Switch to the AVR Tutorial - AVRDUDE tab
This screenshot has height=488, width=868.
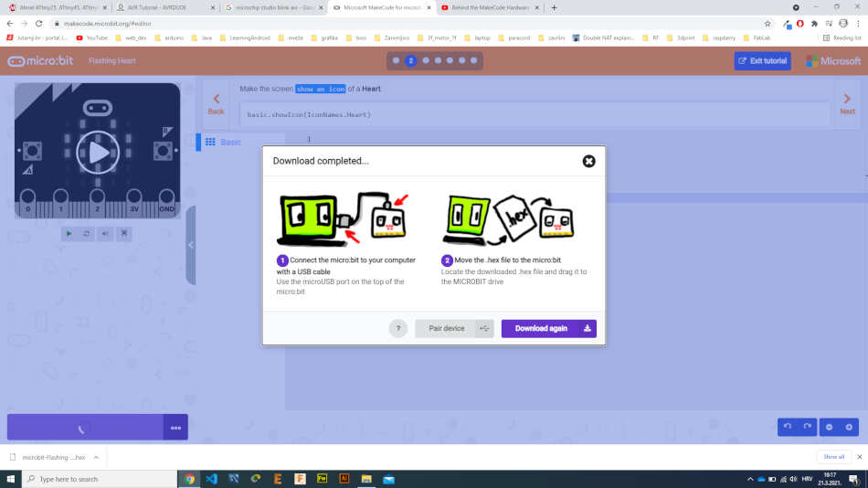[165, 7]
